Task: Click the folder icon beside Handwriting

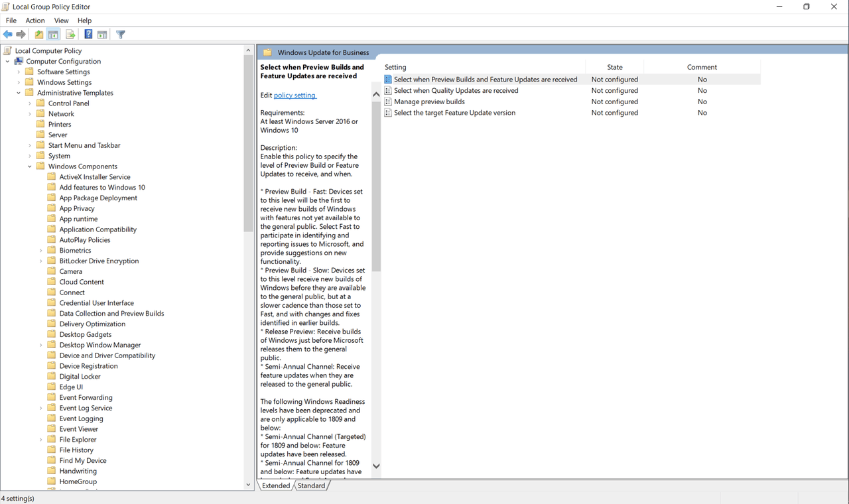Action: (52, 471)
